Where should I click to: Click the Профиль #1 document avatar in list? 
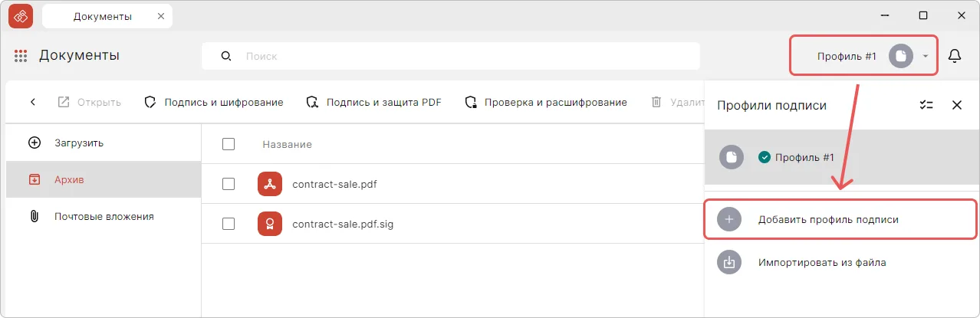click(x=732, y=157)
